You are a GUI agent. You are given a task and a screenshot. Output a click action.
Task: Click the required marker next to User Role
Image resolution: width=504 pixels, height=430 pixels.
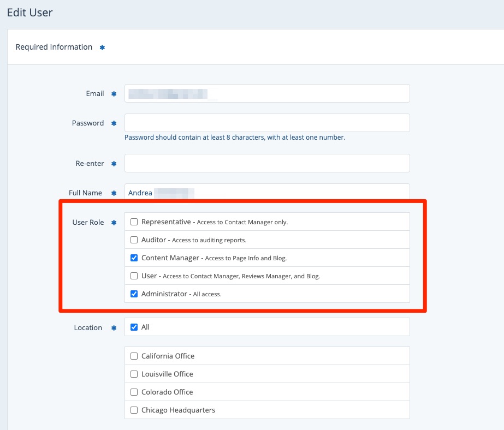point(114,223)
